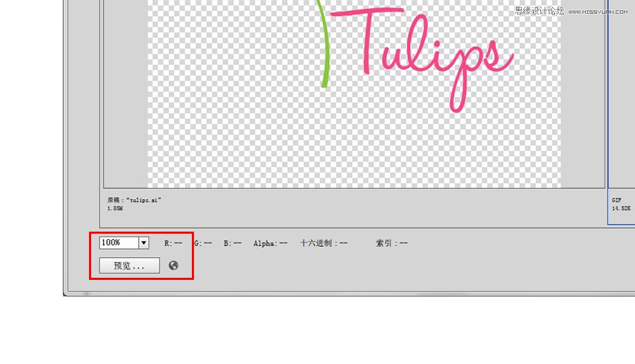Click the B: blue value readout
Screen dimensions: 635x364
(x=233, y=243)
